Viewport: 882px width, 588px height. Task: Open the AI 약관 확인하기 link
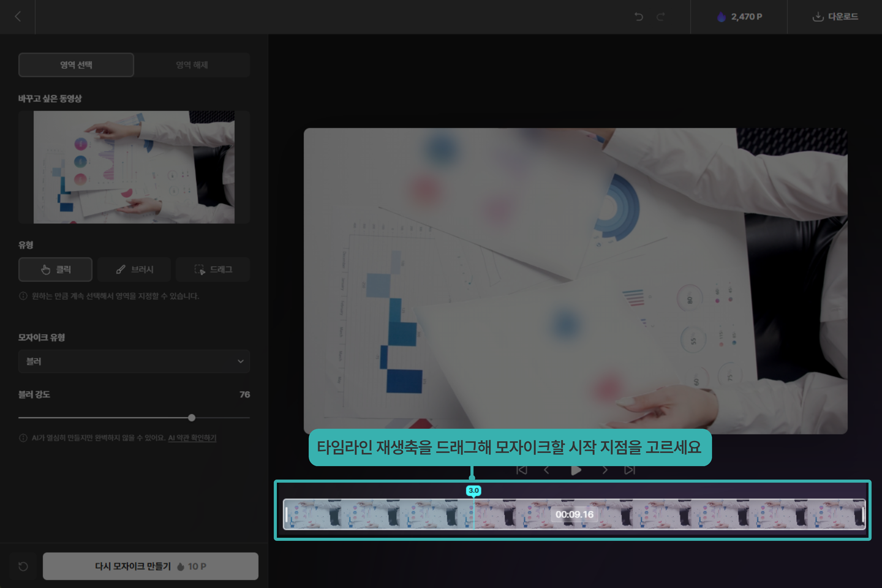(192, 438)
